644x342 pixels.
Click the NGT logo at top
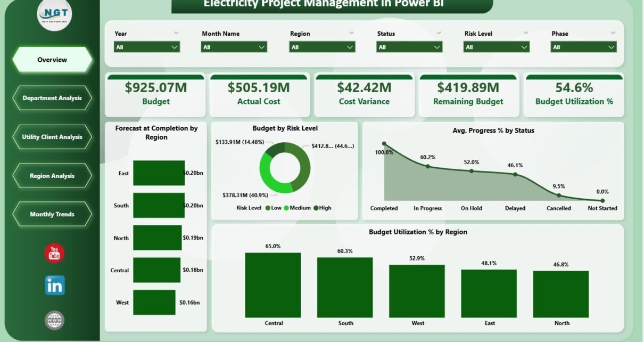[x=54, y=14]
